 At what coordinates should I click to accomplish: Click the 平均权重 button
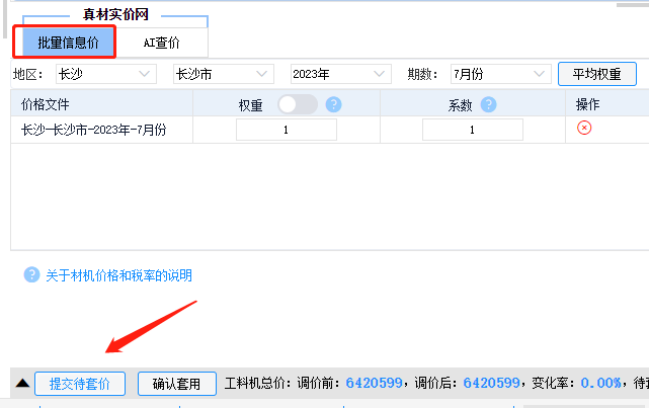597,74
